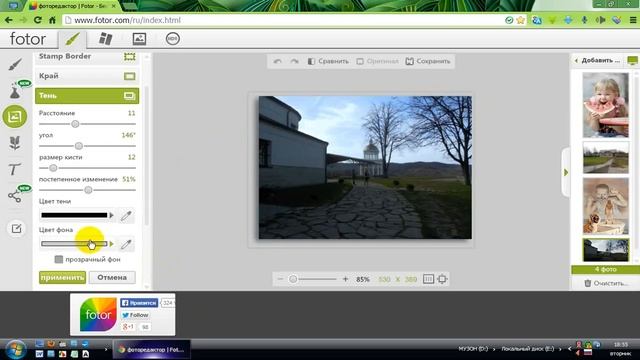The image size is (640, 360).
Task: Zoom out with the minus icon
Action: (x=280, y=279)
